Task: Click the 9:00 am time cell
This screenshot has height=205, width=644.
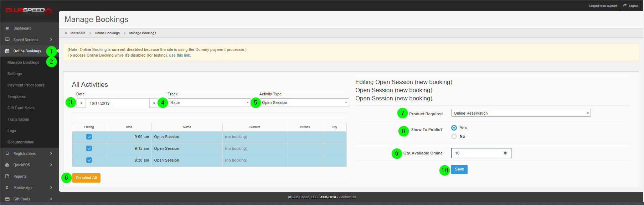Action: (129, 137)
